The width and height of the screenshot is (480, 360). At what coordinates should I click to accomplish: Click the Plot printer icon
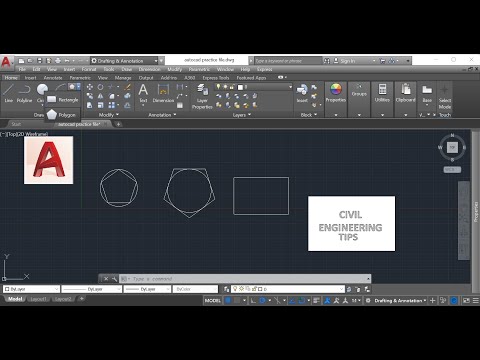58,61
